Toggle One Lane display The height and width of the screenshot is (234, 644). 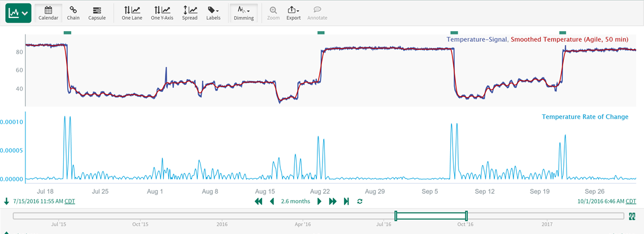[x=132, y=12]
